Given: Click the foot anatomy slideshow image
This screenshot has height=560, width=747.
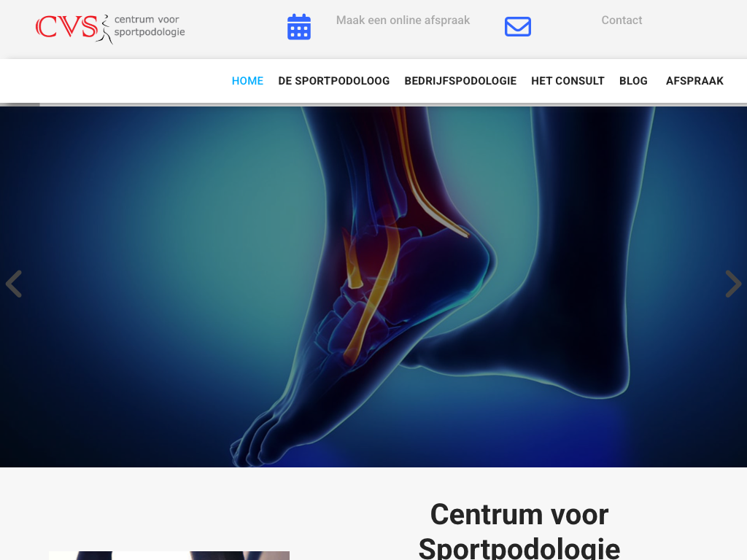Looking at the screenshot, I should click(x=373, y=287).
